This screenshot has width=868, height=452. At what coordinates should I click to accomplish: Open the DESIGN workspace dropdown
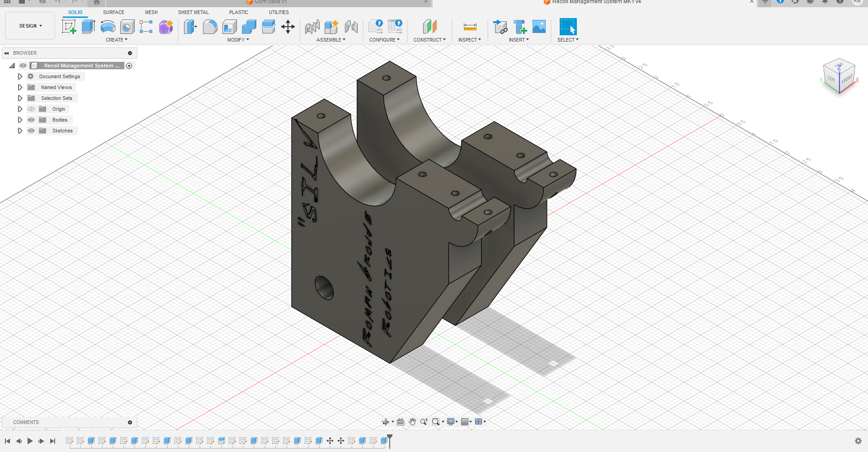pos(30,26)
